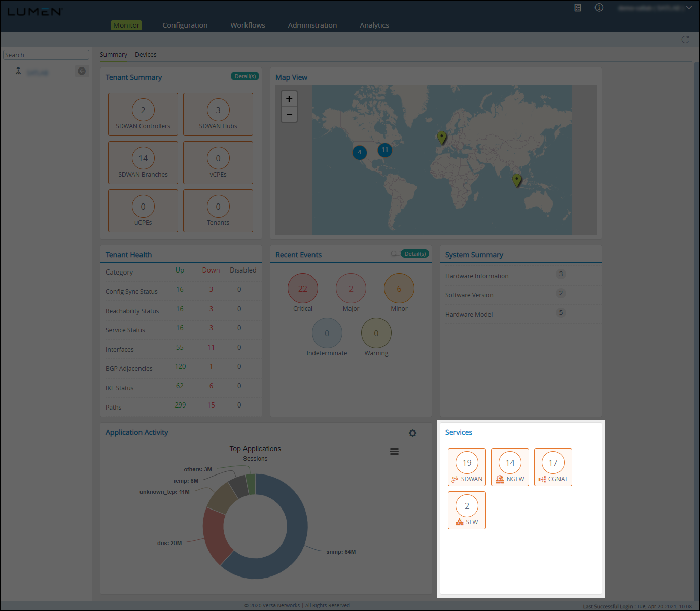
Task: Open the task list icon in the header
Action: [x=577, y=8]
